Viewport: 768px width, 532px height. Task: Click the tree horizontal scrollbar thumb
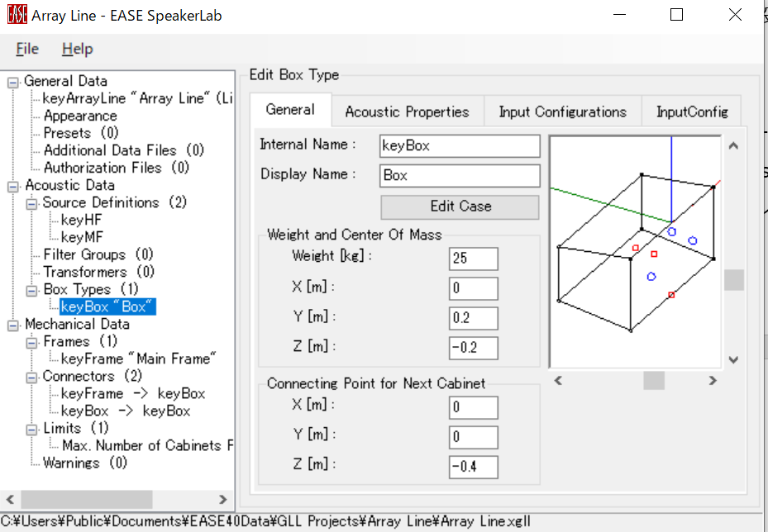(86, 500)
